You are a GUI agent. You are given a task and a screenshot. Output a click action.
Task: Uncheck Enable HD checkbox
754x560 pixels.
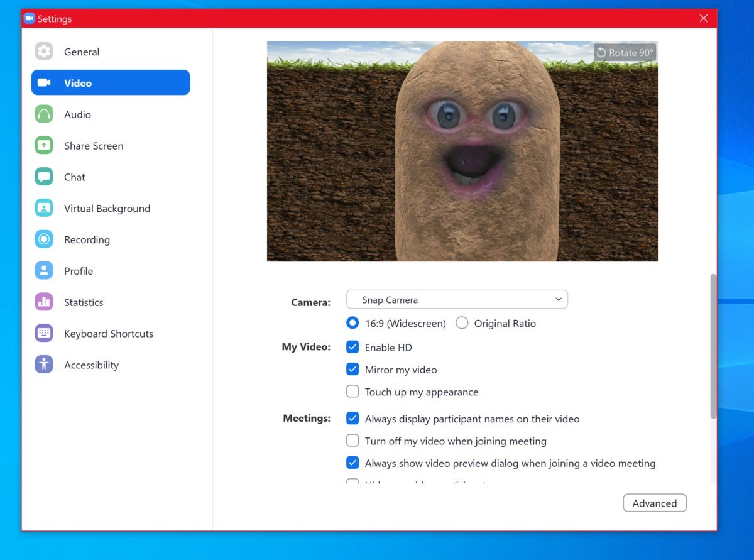point(352,348)
